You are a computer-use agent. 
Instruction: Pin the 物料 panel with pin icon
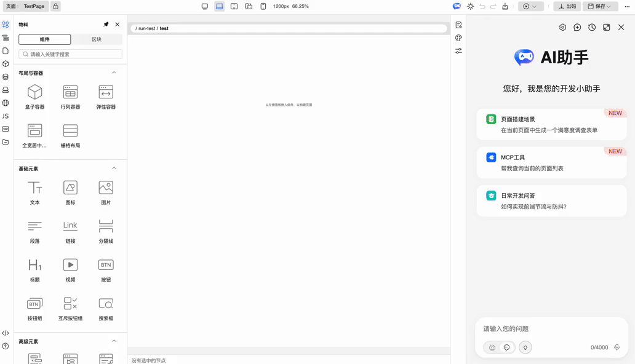click(106, 24)
